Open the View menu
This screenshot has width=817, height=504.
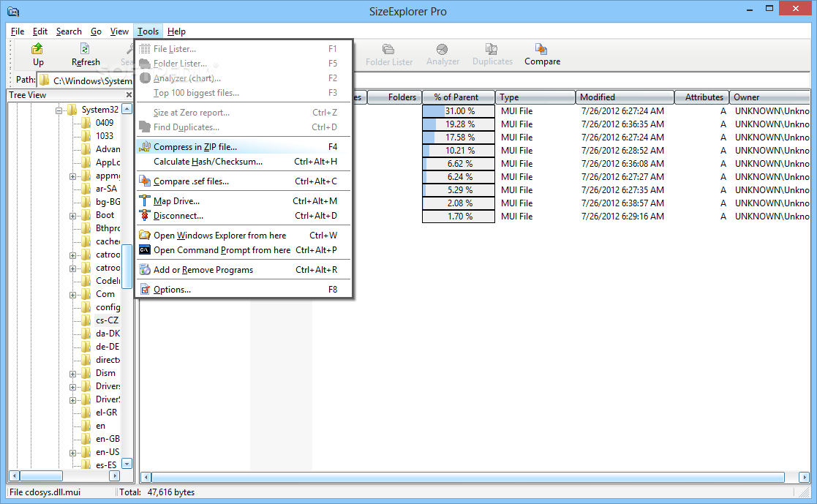click(119, 31)
